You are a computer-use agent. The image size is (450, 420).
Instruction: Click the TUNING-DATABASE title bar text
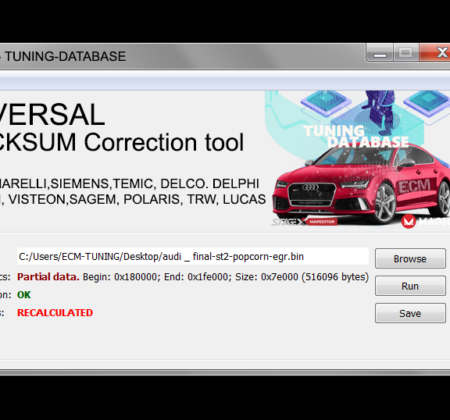coord(65,56)
